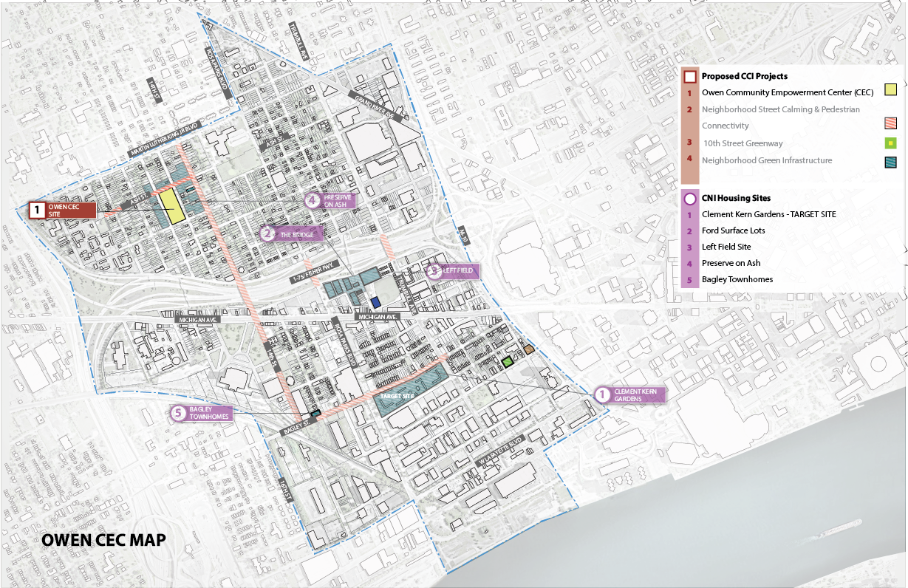Select the purple circle marker for Preserve on Ash

point(313,200)
